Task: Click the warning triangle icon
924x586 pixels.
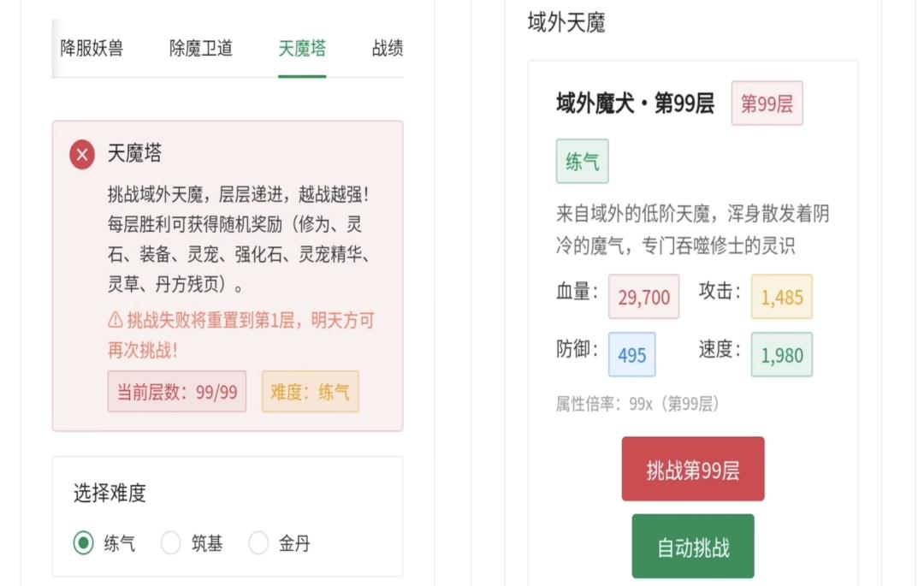Action: (115, 320)
